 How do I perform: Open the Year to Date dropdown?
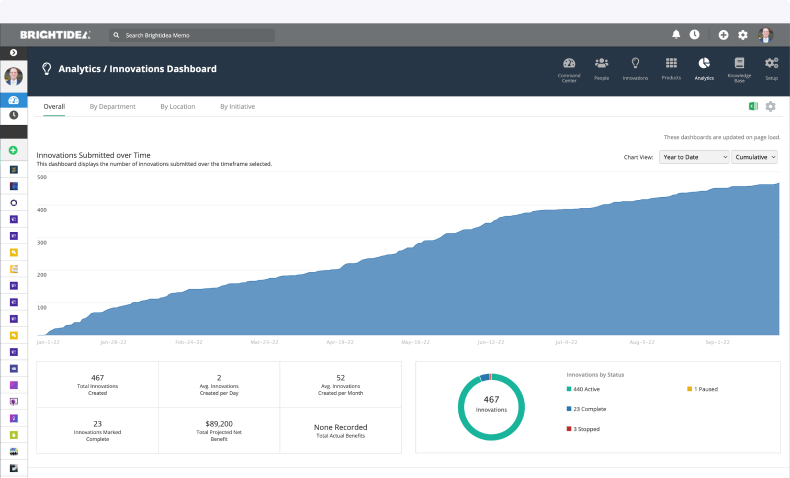(x=694, y=157)
